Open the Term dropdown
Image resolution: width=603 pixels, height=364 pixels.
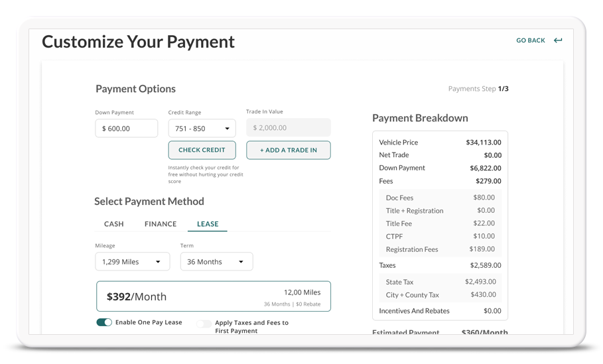pos(216,262)
